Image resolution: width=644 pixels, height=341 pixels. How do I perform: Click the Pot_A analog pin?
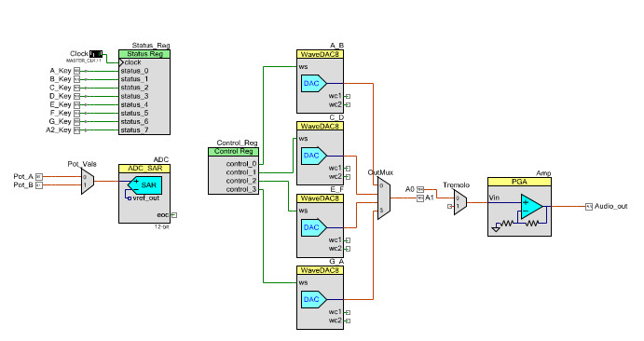[x=39, y=176]
